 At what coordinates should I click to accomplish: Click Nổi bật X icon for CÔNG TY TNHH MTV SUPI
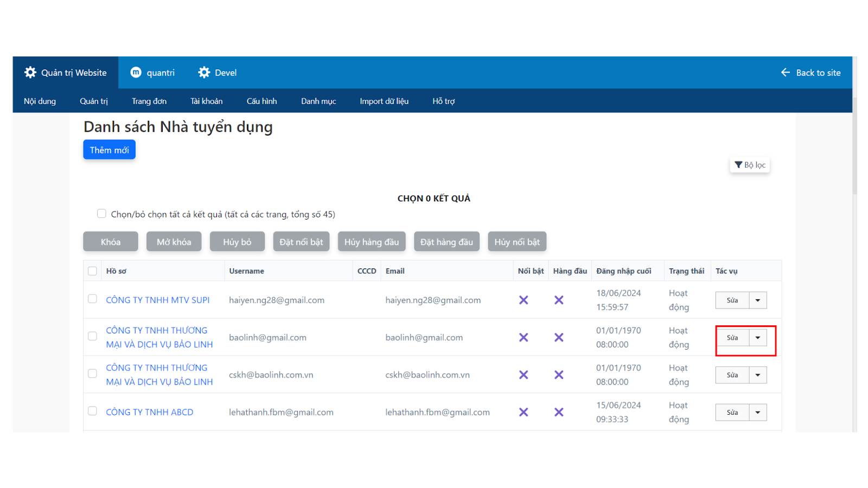[x=524, y=300]
